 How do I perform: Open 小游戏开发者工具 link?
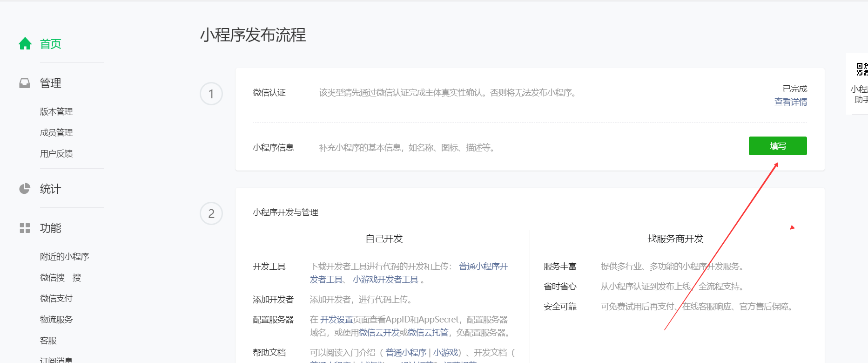385,279
